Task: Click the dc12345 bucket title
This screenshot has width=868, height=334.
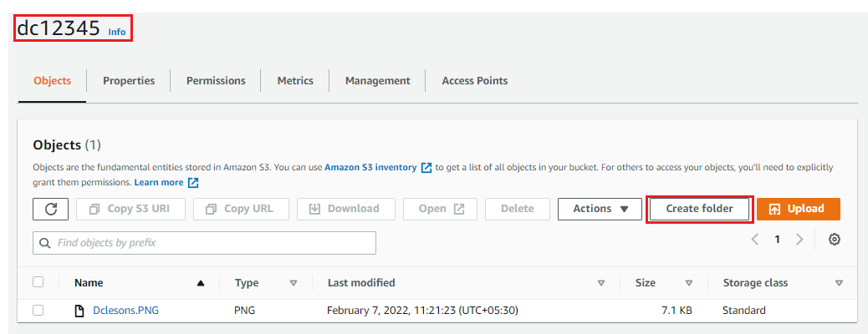Action: coord(59,28)
